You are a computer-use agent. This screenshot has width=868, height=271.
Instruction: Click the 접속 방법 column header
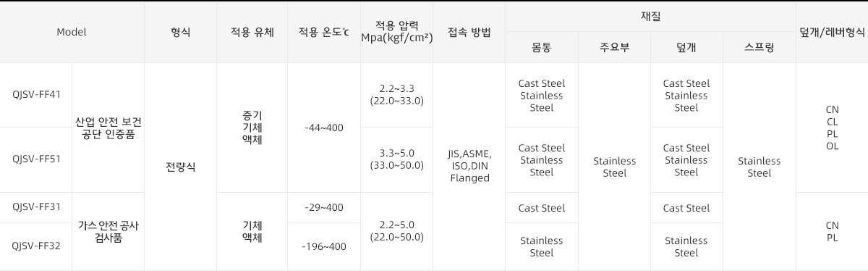469,32
